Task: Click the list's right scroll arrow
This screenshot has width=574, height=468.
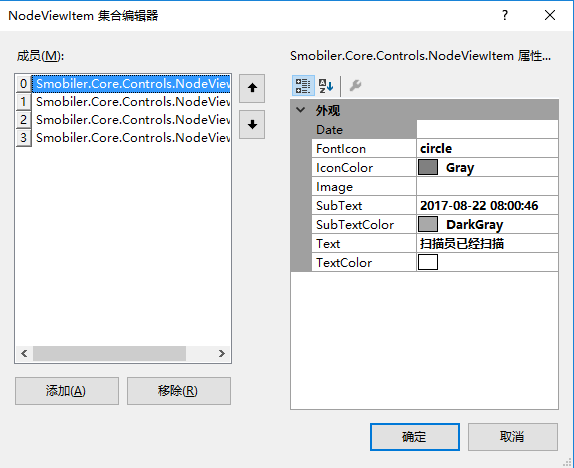Action: [221, 353]
